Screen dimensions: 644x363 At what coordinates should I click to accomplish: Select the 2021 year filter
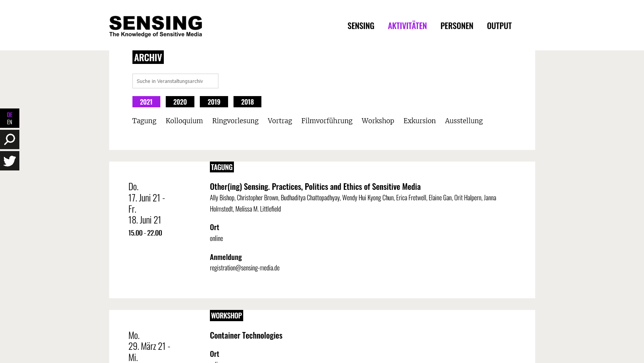tap(146, 102)
